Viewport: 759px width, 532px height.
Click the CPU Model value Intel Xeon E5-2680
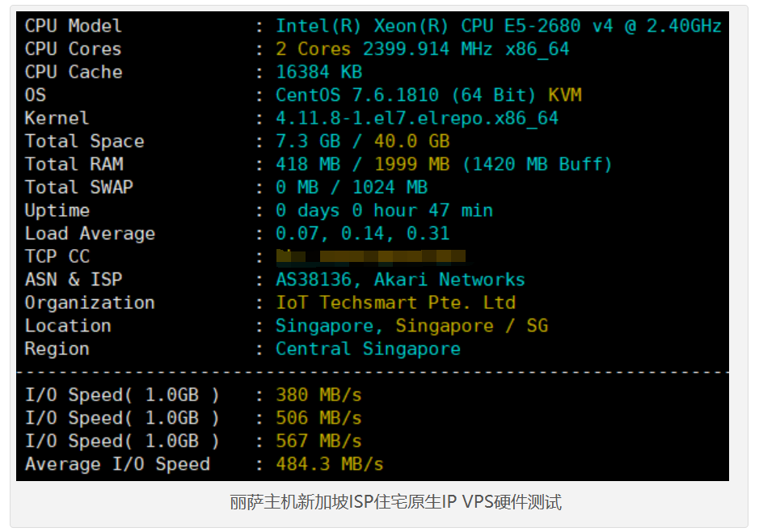tap(499, 26)
